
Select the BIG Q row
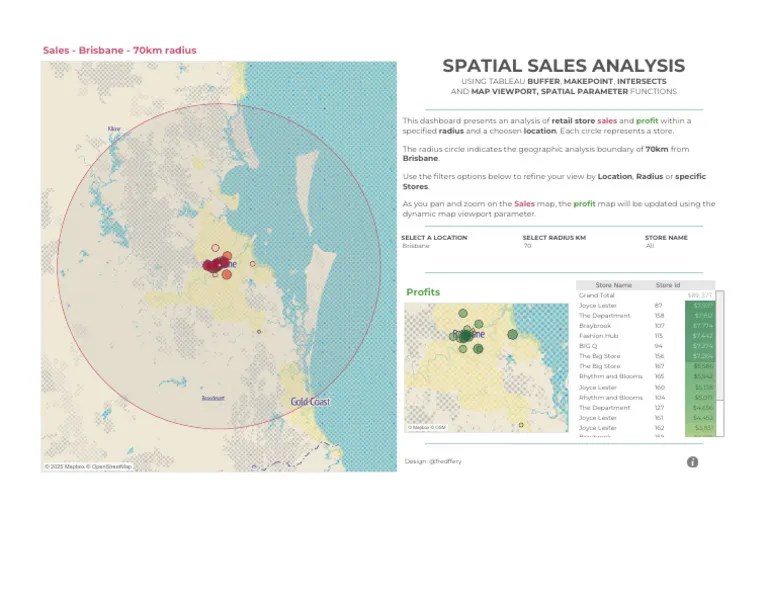646,346
